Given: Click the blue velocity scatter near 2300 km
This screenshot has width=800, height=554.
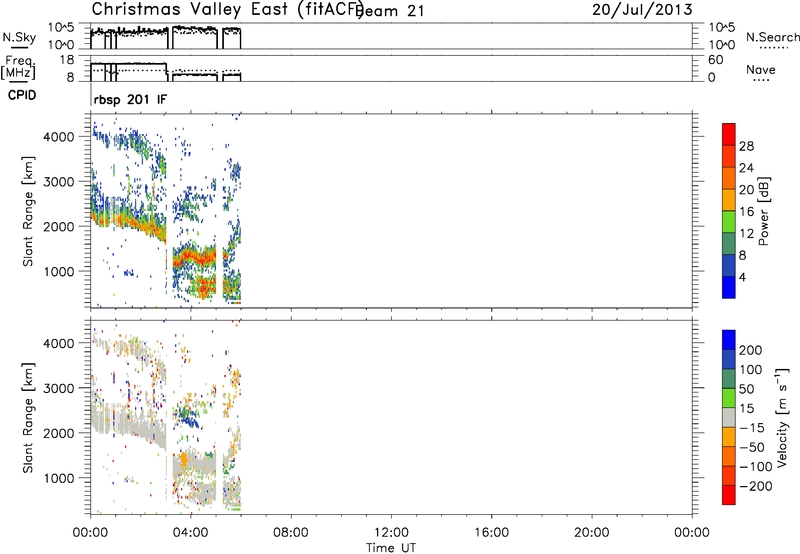Looking at the screenshot, I should (188, 416).
